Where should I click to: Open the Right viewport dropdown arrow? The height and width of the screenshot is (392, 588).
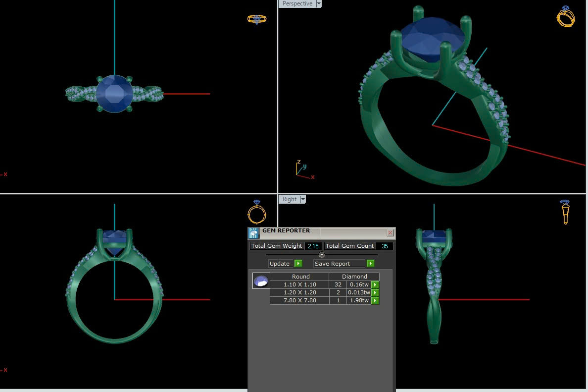pyautogui.click(x=303, y=199)
